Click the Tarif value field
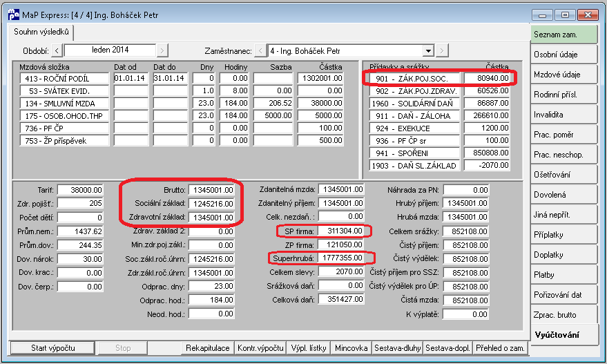Image resolution: width=607 pixels, height=364 pixels. (80, 190)
